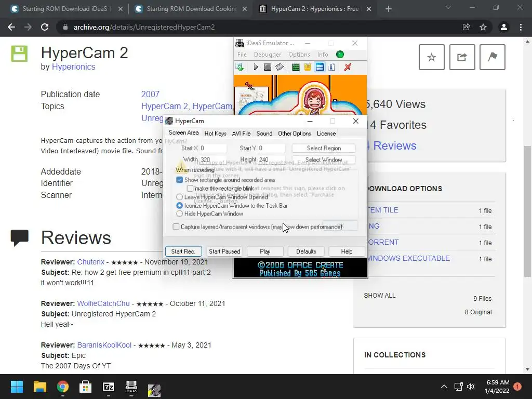Open a new browser tab
This screenshot has width=532, height=399.
pos(389,9)
